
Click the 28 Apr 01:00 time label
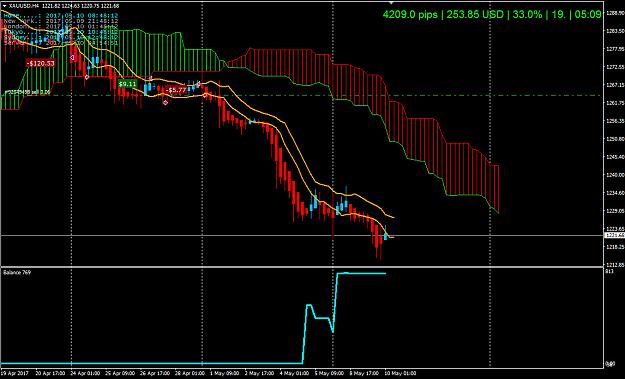pos(190,373)
